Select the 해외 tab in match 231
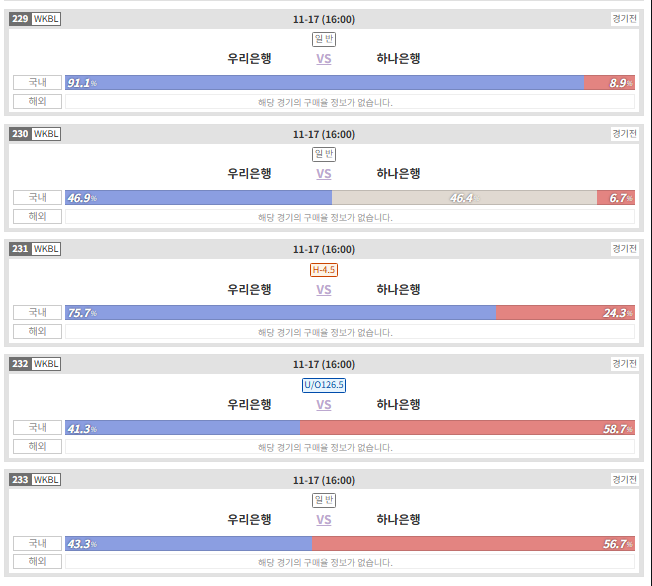The image size is (652, 586). 37,331
